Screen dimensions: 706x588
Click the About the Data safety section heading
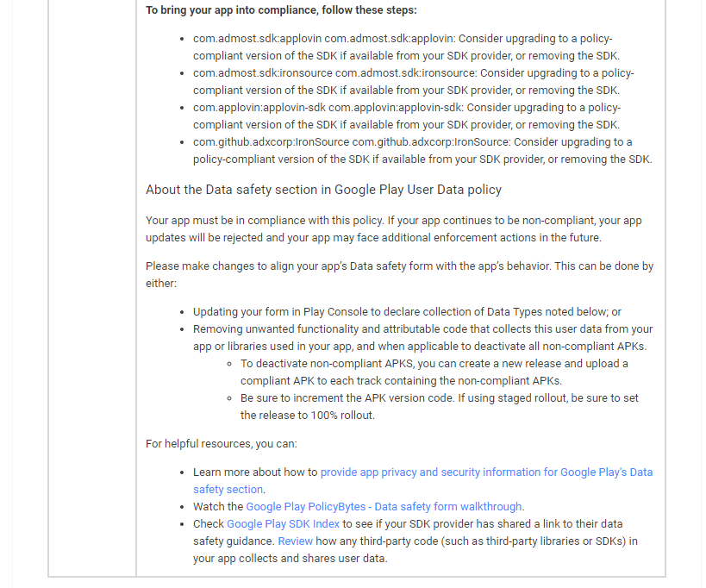[x=323, y=190]
